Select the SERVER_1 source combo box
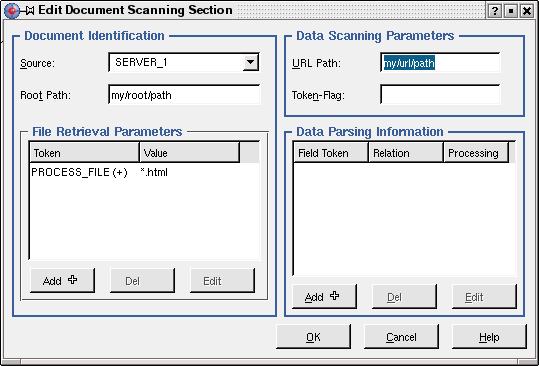Viewport: 539px width, 366px height. (x=184, y=63)
